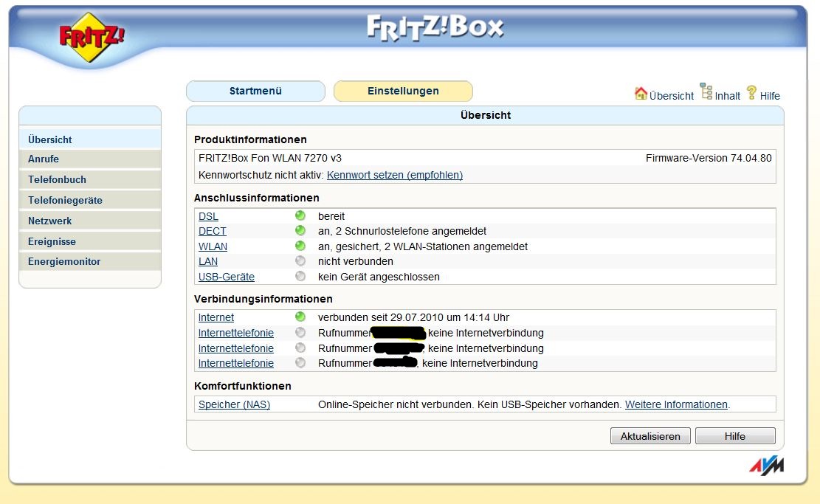Go to Telefoniegeräte in the sidebar
820x504 pixels.
tap(90, 200)
